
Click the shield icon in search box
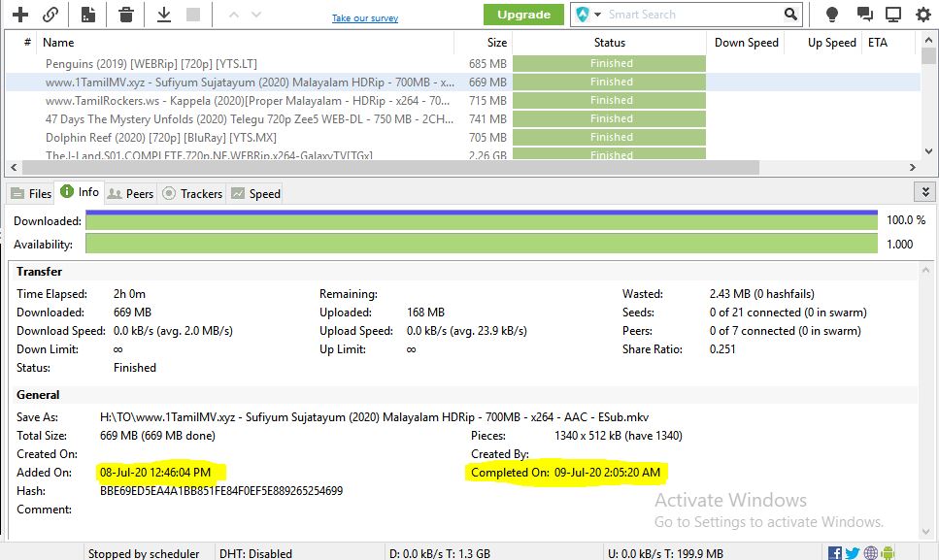[x=582, y=15]
